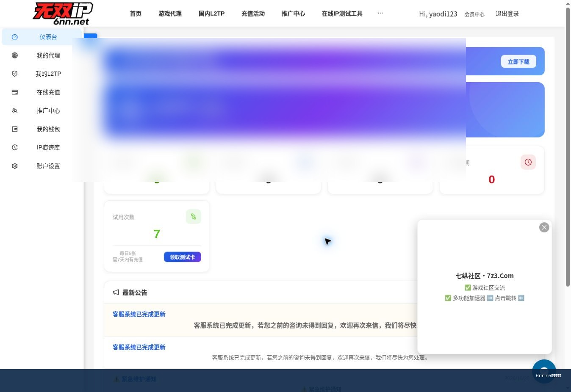This screenshot has height=392, width=571.
Task: Click the green link icon in 试用次数 card
Action: [194, 217]
